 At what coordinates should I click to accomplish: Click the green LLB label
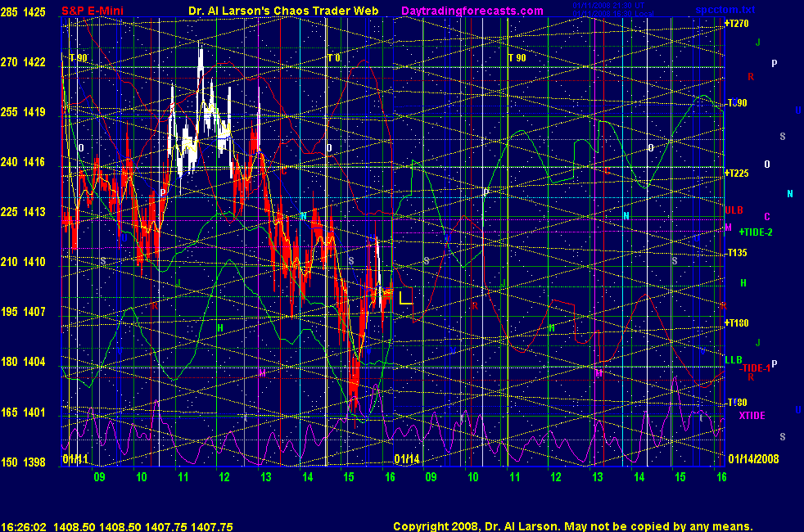[734, 360]
